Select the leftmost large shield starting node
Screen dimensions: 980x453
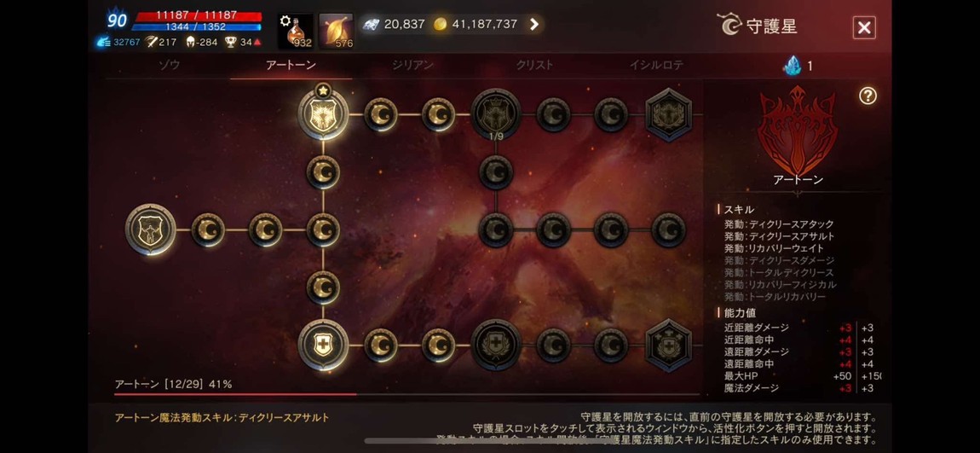[151, 229]
